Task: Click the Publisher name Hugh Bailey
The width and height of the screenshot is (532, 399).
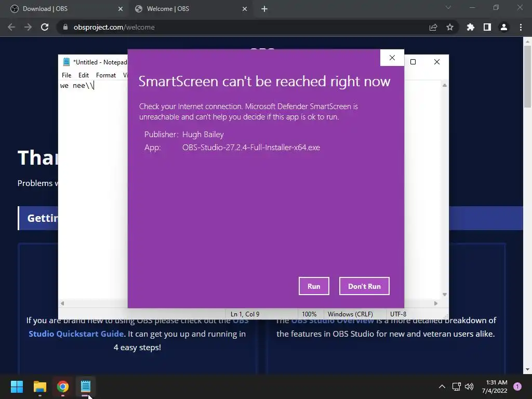Action: [203, 135]
